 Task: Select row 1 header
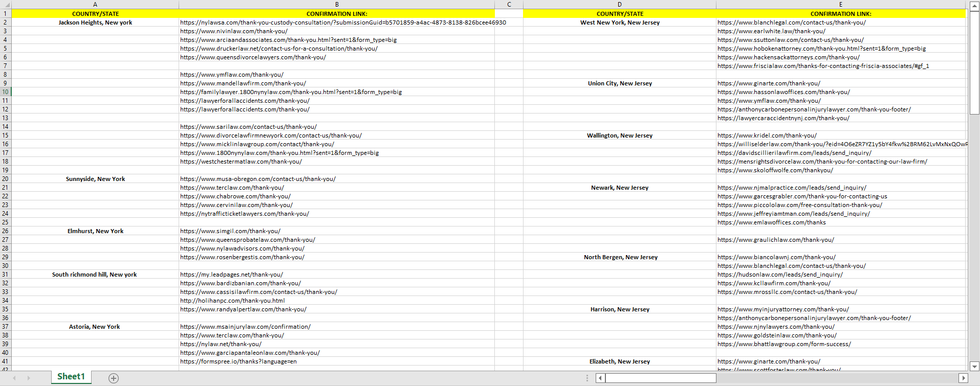6,14
